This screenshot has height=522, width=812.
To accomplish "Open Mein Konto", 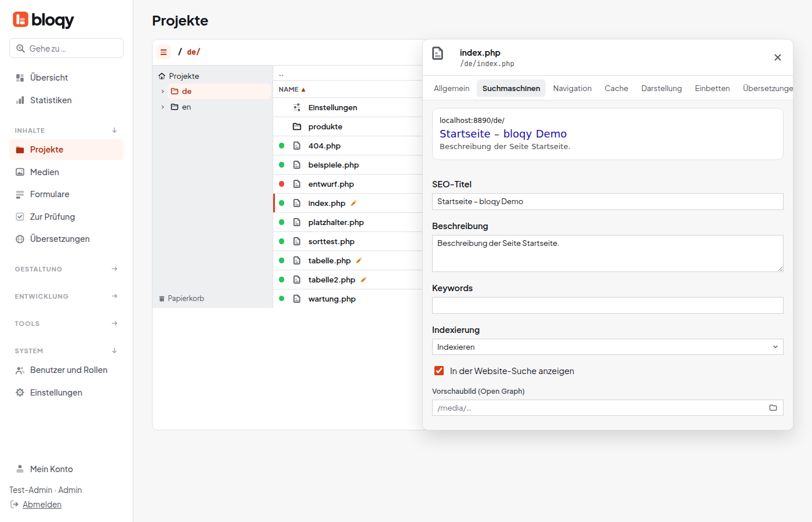I will click(52, 469).
